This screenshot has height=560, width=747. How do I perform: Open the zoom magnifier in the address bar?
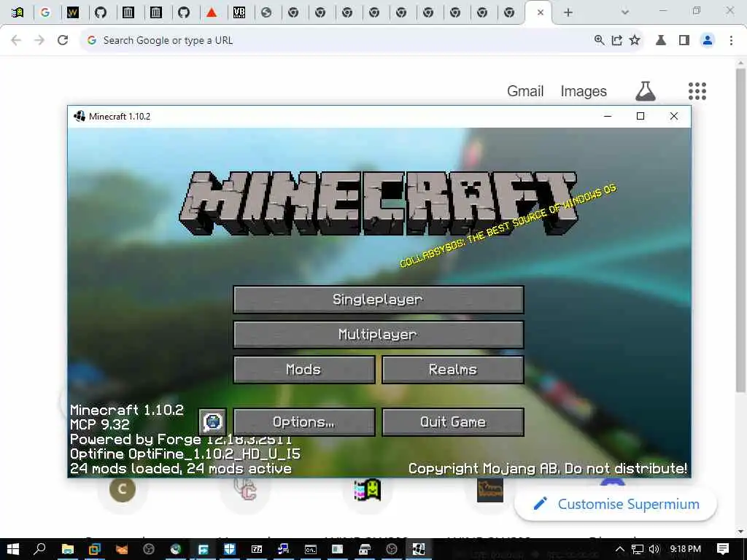600,40
